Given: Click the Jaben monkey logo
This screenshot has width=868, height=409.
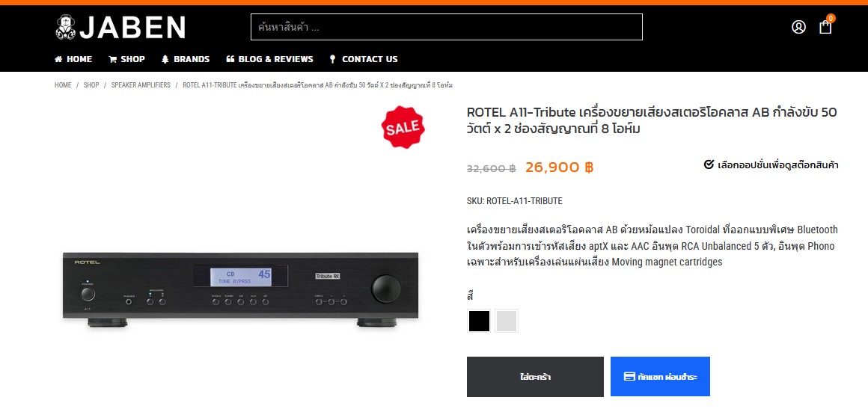Looking at the screenshot, I should pyautogui.click(x=65, y=27).
